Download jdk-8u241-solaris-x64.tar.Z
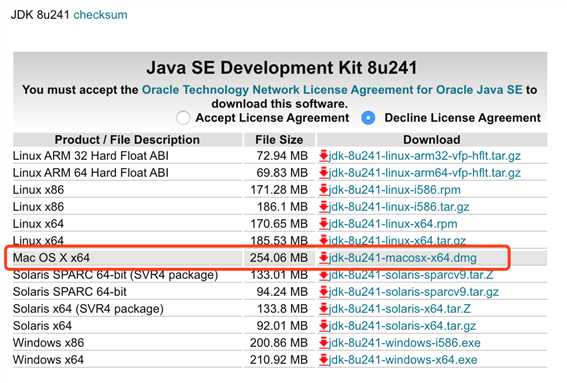This screenshot has height=383, width=567. coord(400,309)
